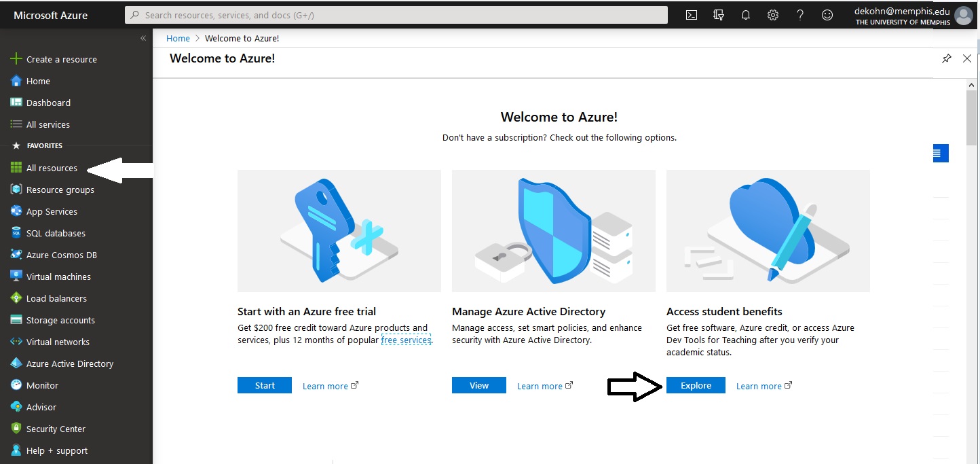This screenshot has width=980, height=464.
Task: Click the Home icon in the sidebar
Action: point(16,81)
